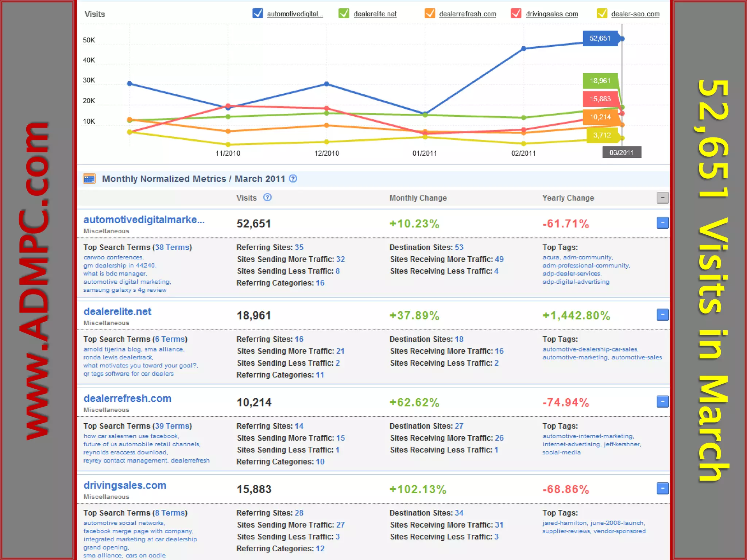747x560 pixels.
Task: Click the red 15,883 data label flag
Action: click(600, 99)
